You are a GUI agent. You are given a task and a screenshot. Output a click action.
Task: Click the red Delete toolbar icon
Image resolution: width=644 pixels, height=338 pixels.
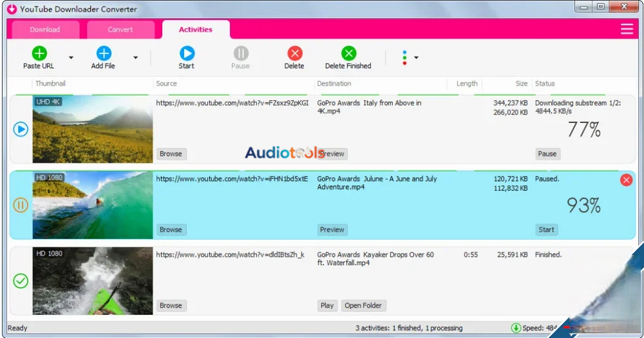point(294,53)
